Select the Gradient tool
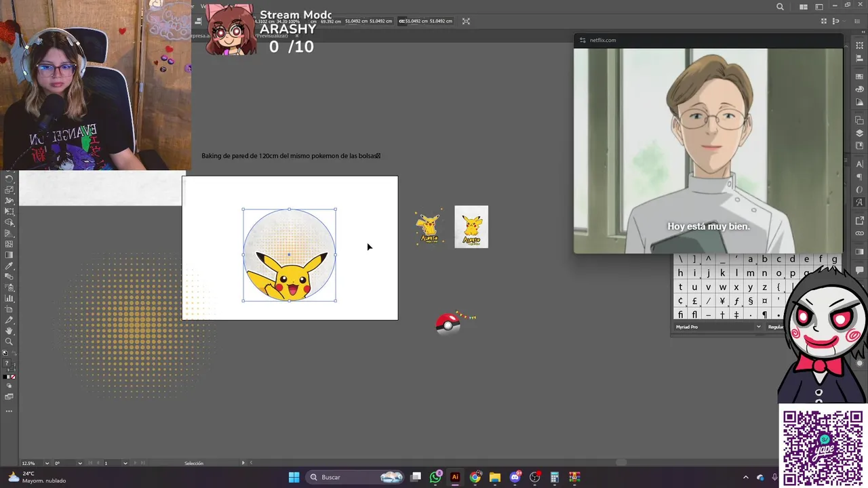Image resolution: width=868 pixels, height=488 pixels. pyautogui.click(x=9, y=255)
